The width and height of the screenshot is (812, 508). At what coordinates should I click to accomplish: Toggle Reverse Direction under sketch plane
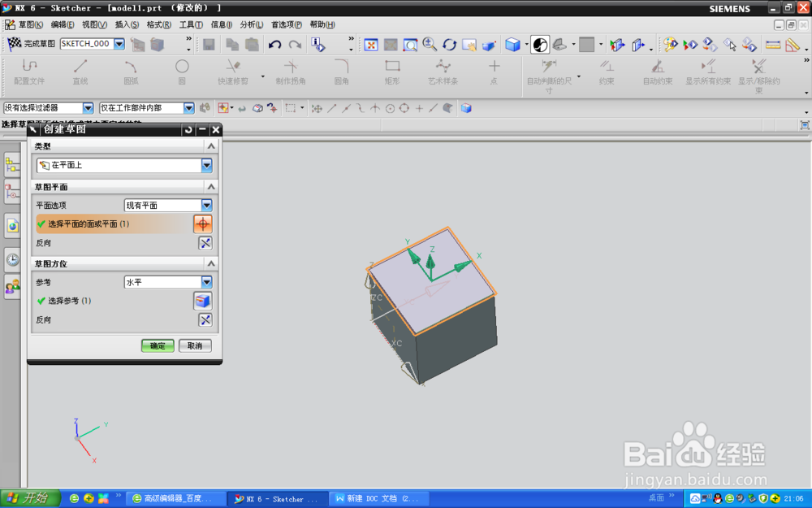click(205, 243)
